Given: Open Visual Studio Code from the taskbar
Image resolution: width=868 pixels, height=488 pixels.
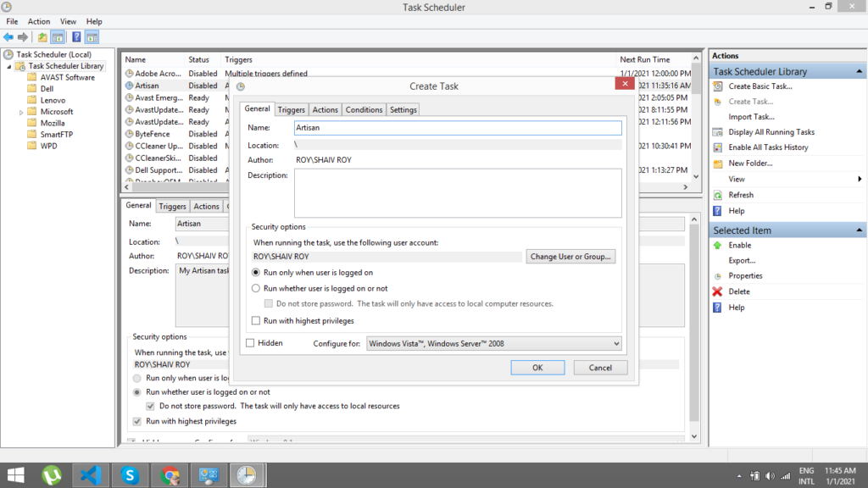Looking at the screenshot, I should coord(91,475).
